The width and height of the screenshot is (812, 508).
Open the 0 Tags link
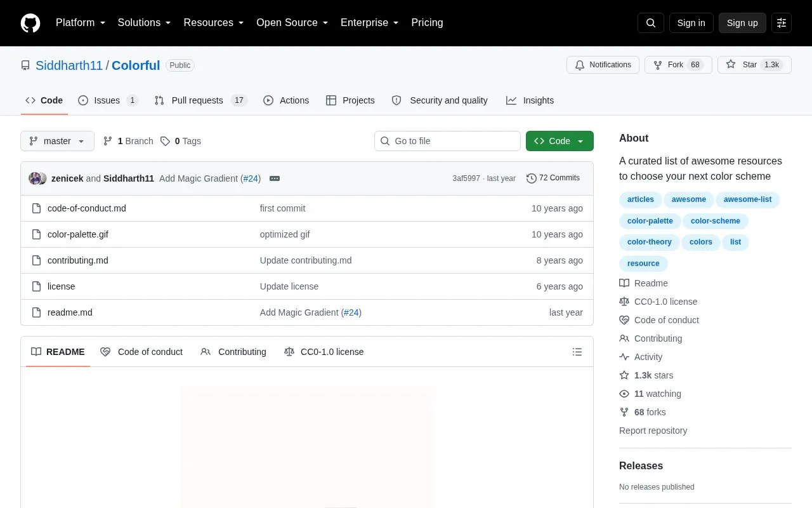point(181,141)
